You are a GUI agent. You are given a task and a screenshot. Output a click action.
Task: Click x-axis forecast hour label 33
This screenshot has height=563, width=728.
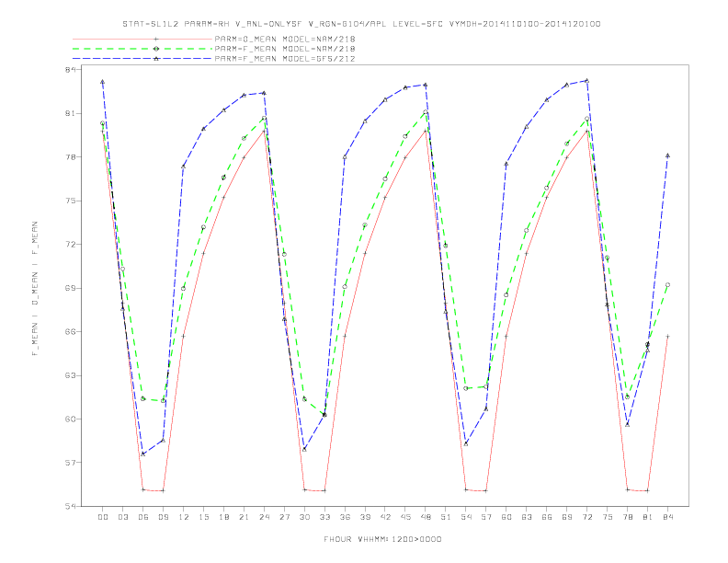pos(324,517)
